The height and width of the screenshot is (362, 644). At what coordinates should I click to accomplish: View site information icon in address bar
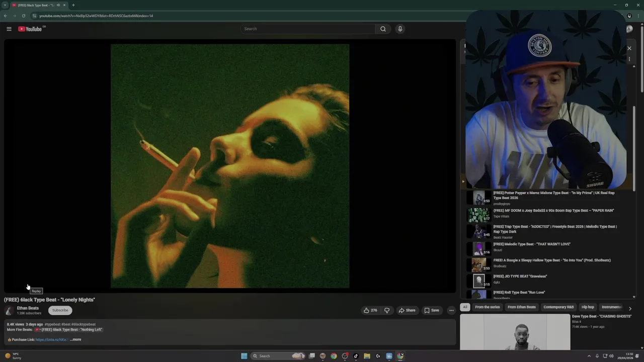tap(34, 16)
